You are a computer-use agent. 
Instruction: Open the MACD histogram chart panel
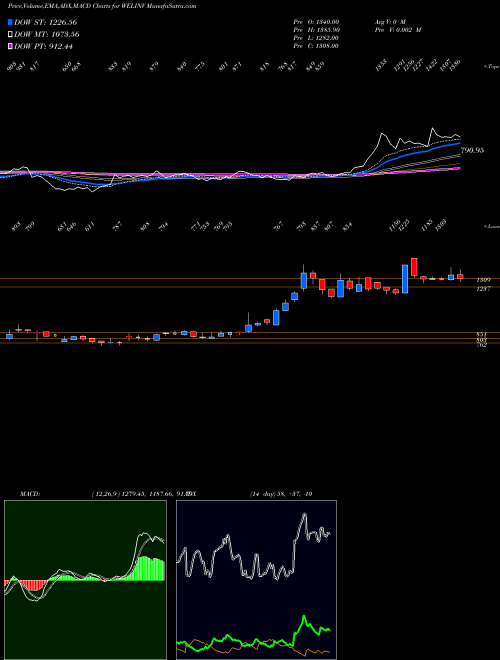pos(85,580)
